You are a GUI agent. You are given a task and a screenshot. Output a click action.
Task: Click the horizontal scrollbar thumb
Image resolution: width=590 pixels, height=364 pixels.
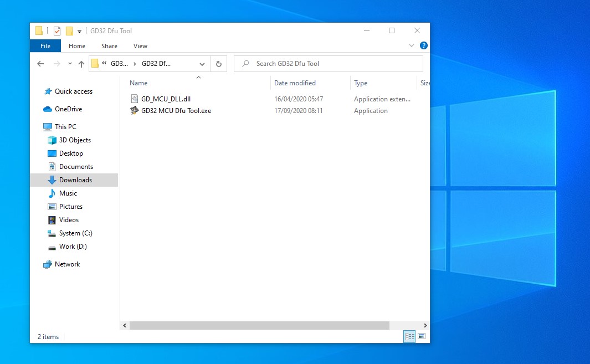click(259, 325)
